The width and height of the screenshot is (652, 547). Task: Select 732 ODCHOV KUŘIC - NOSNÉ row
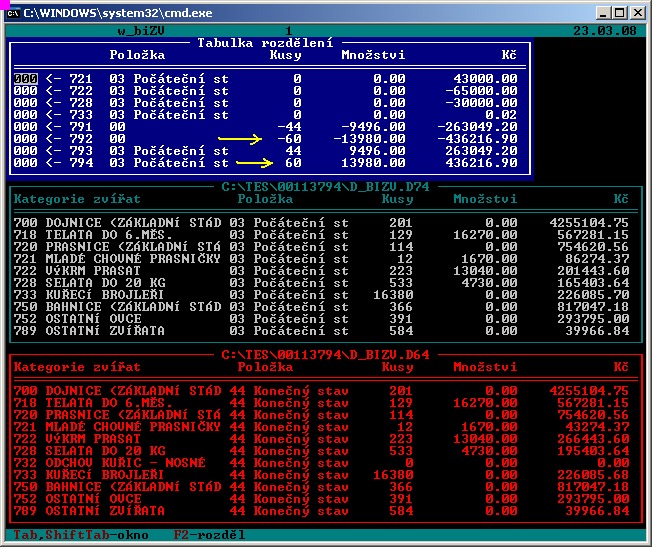click(321, 463)
